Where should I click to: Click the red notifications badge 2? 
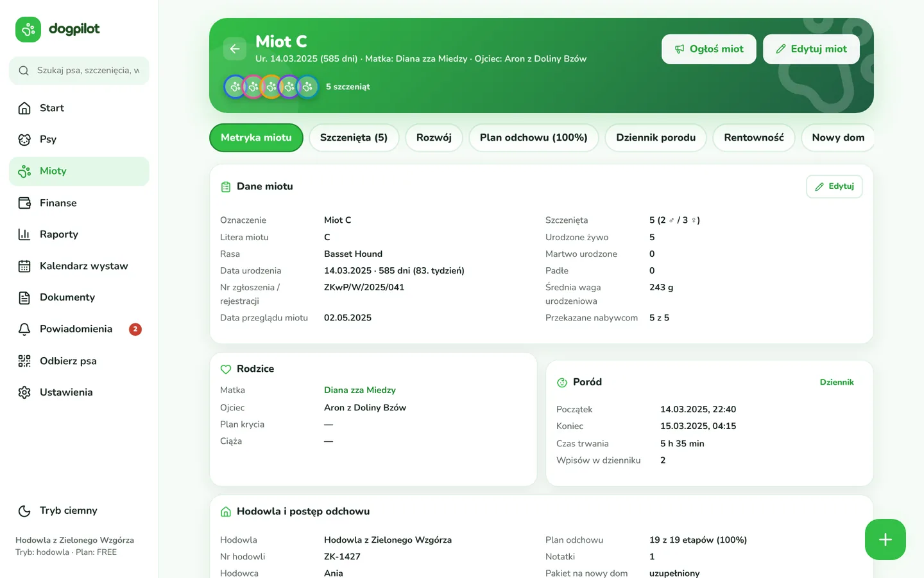[135, 329]
